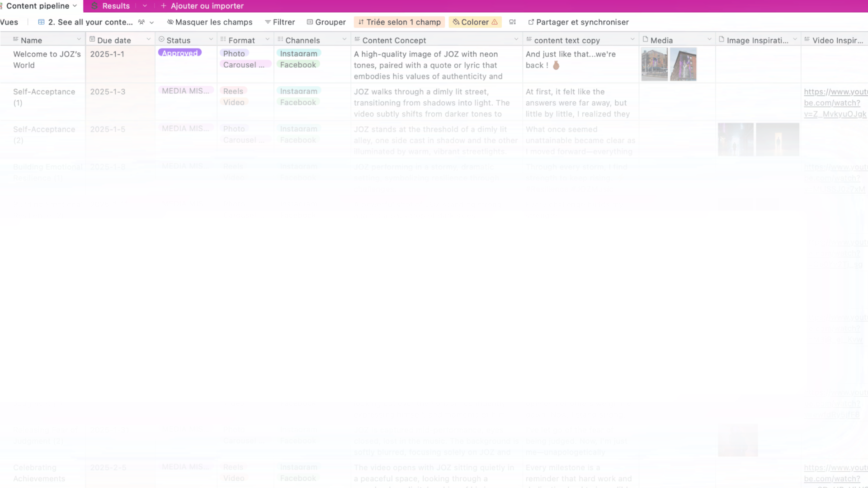Select the Content pipeline tab
The height and width of the screenshot is (488, 868).
[x=38, y=6]
